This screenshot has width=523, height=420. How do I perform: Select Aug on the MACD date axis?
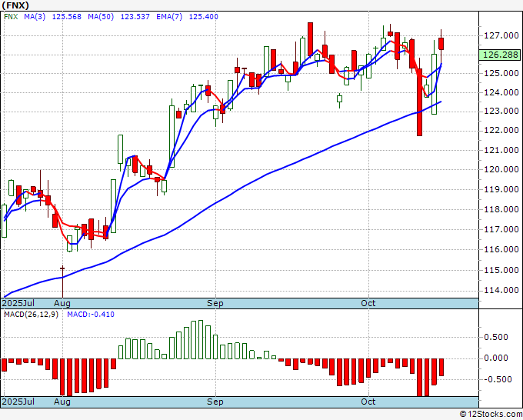tap(62, 402)
